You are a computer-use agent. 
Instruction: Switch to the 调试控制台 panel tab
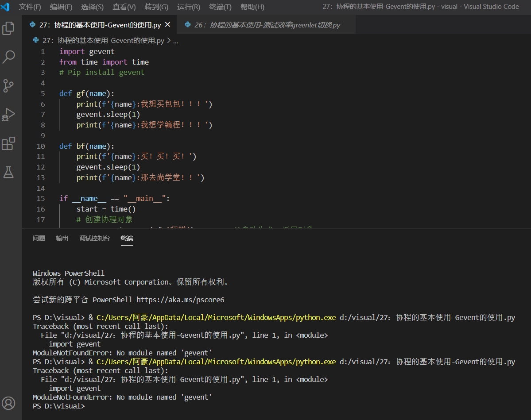(94, 238)
